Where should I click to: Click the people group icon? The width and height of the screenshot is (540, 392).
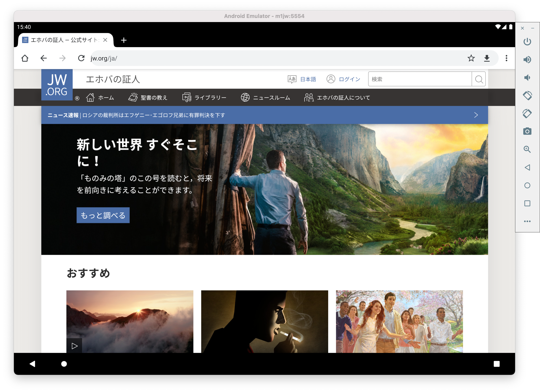click(309, 97)
